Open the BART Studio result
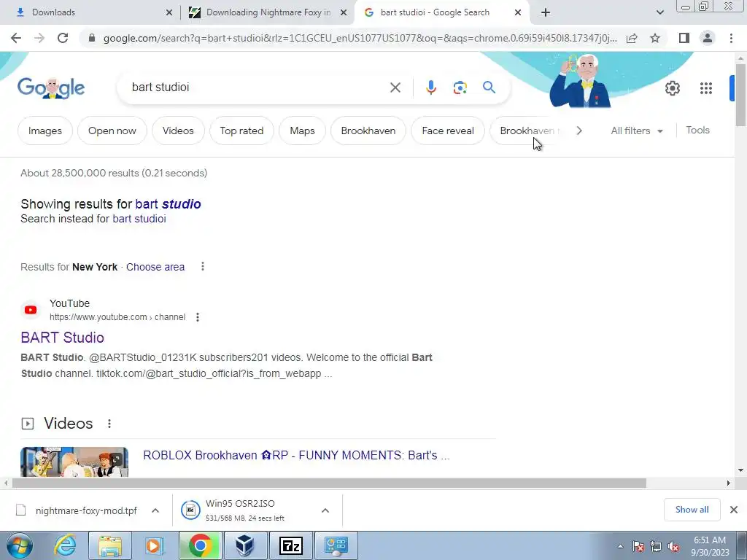Image resolution: width=747 pixels, height=560 pixels. (x=63, y=337)
